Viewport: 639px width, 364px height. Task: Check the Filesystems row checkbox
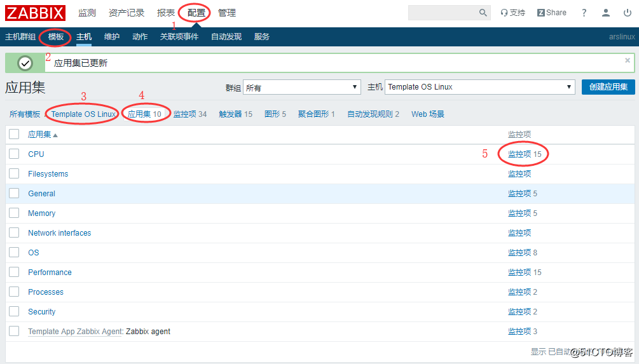click(x=14, y=173)
